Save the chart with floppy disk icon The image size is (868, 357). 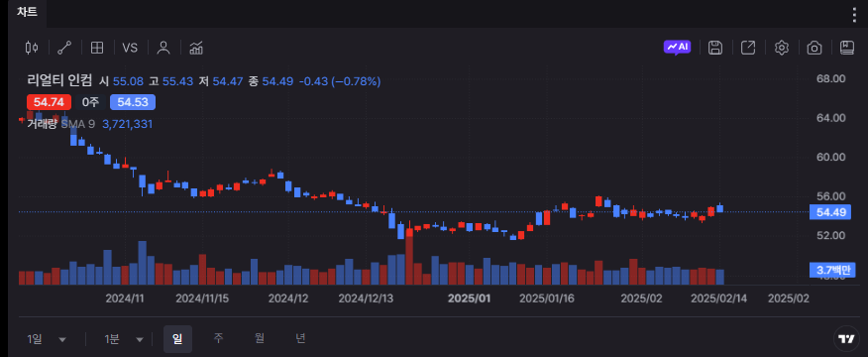(715, 48)
